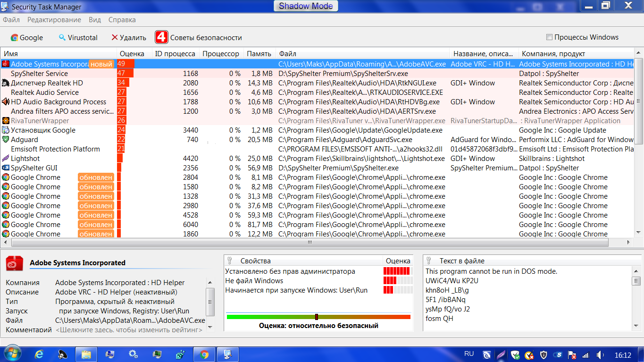Click the SpyShelter GUI process icon

pos(6,168)
